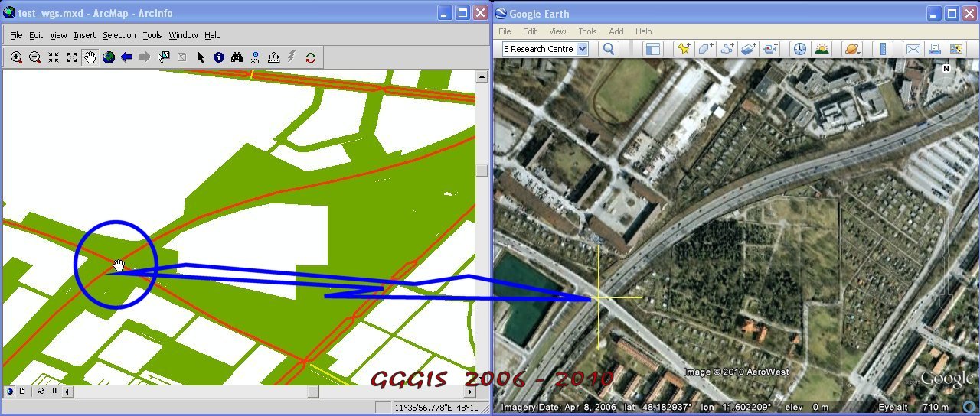
Task: Open Google Earth Add menu
Action: click(616, 31)
